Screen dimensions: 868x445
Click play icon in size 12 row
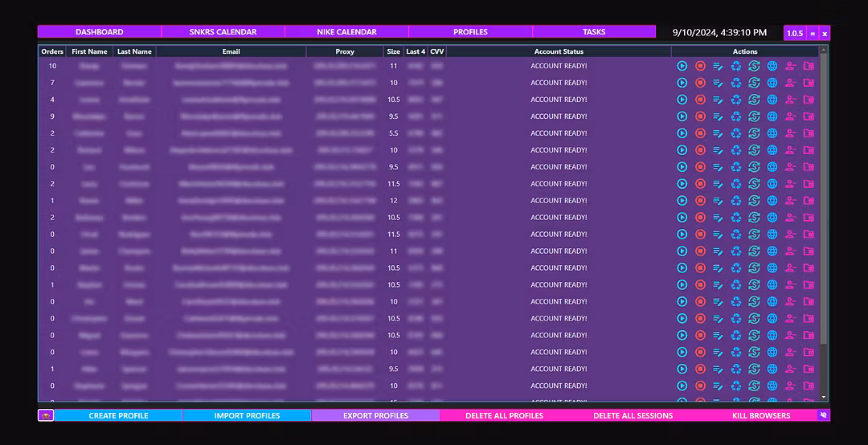point(682,200)
